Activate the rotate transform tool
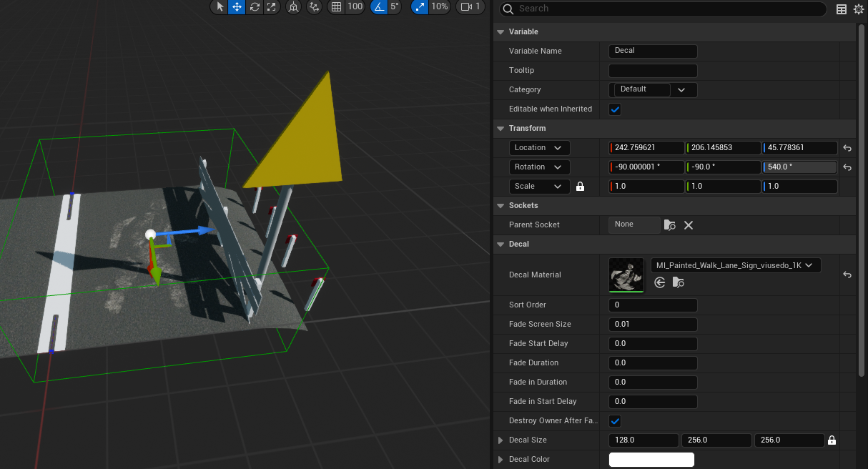The width and height of the screenshot is (868, 469). (255, 6)
